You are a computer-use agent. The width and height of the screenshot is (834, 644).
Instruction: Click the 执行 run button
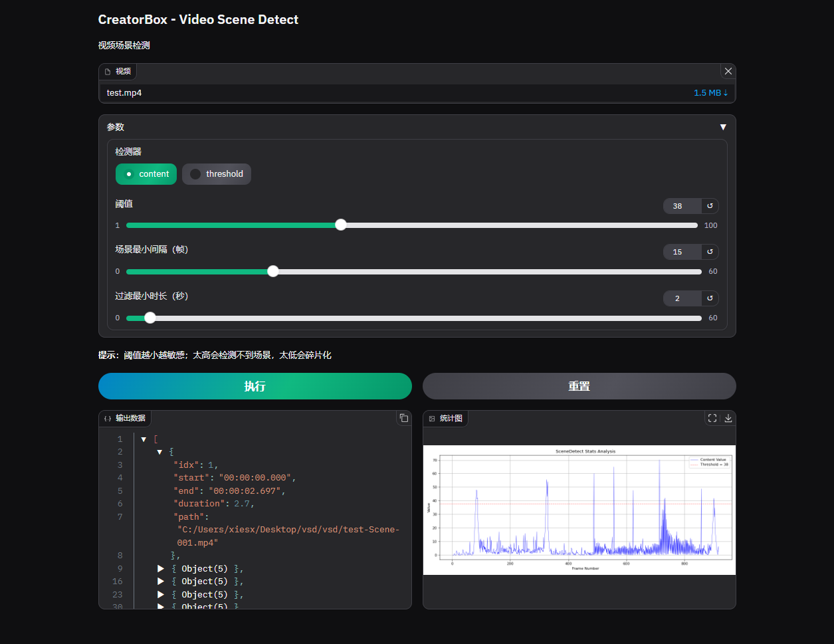click(255, 386)
